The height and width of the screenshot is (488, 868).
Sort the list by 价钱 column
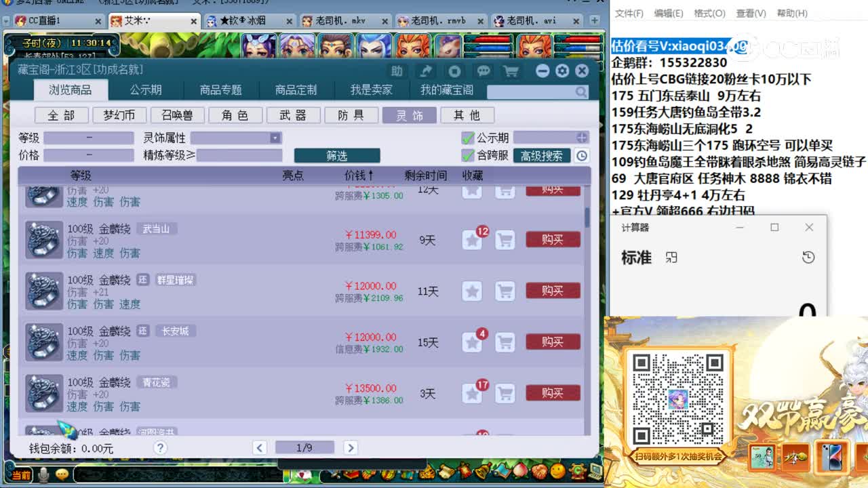pyautogui.click(x=359, y=176)
